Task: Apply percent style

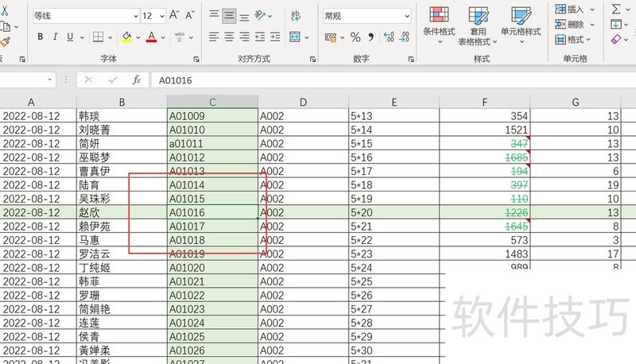Action: click(x=355, y=37)
